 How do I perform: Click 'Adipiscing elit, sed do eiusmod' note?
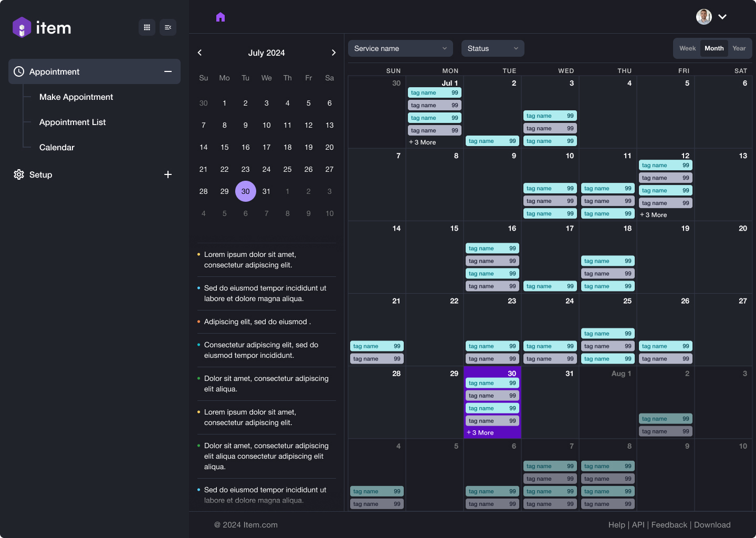pyautogui.click(x=257, y=322)
